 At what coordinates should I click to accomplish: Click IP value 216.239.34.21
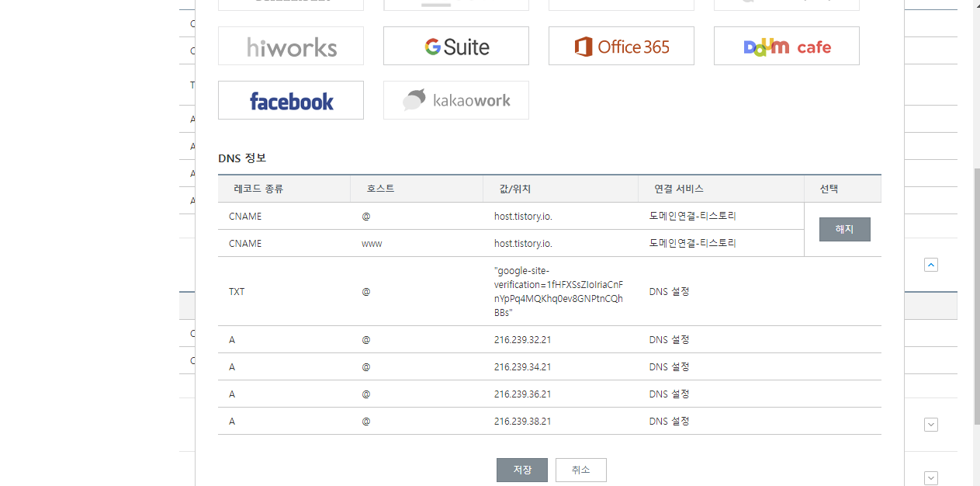click(x=522, y=366)
